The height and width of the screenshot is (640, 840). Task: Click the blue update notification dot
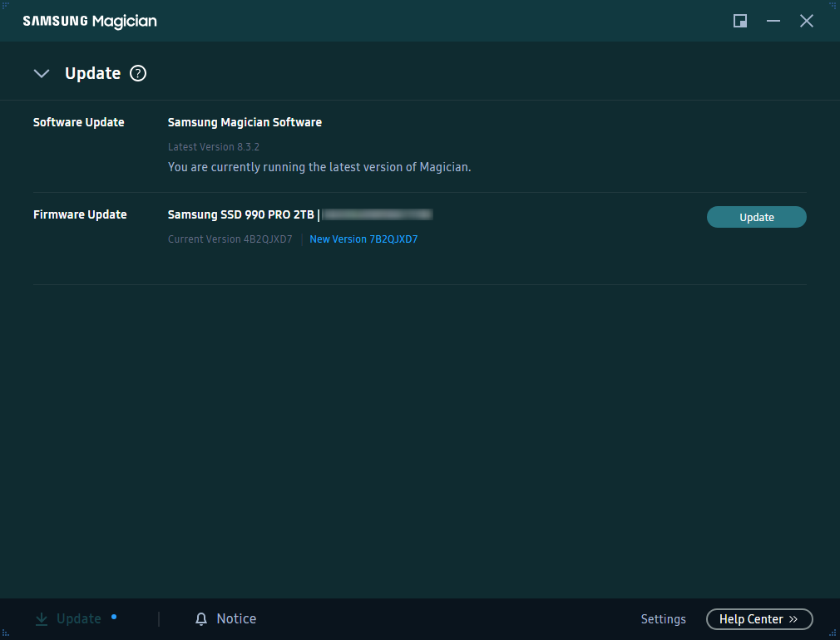114,617
